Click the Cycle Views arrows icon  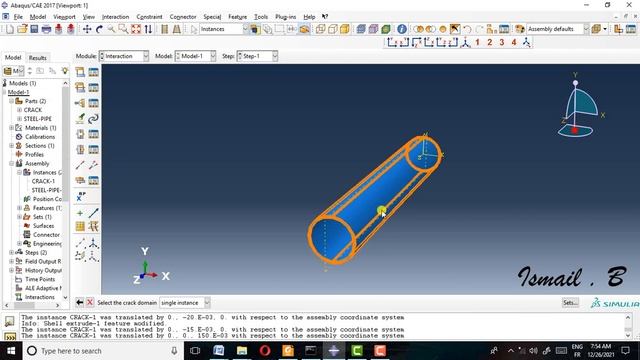pyautogui.click(x=148, y=29)
